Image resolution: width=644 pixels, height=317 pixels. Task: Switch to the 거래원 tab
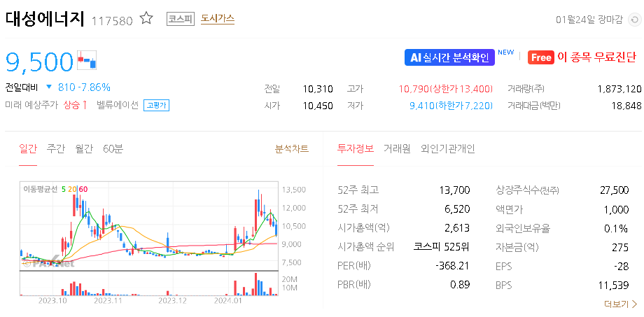click(397, 148)
